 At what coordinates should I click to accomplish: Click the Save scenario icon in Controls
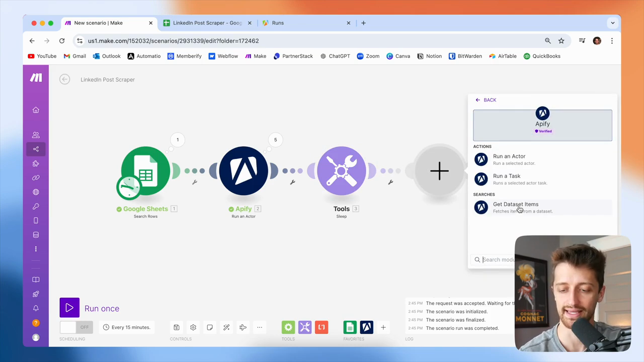click(177, 327)
